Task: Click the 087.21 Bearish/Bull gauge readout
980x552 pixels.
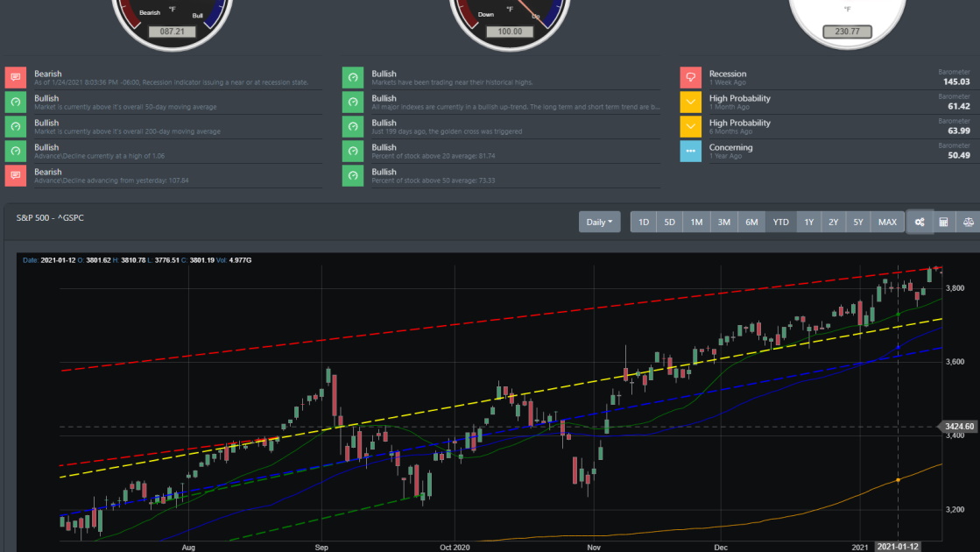Action: tap(172, 32)
